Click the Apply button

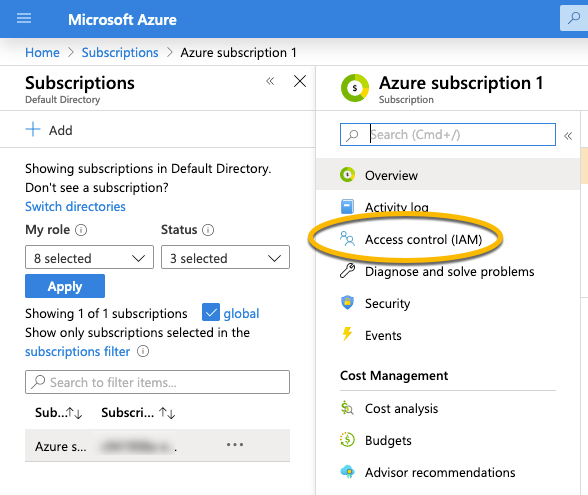(65, 286)
